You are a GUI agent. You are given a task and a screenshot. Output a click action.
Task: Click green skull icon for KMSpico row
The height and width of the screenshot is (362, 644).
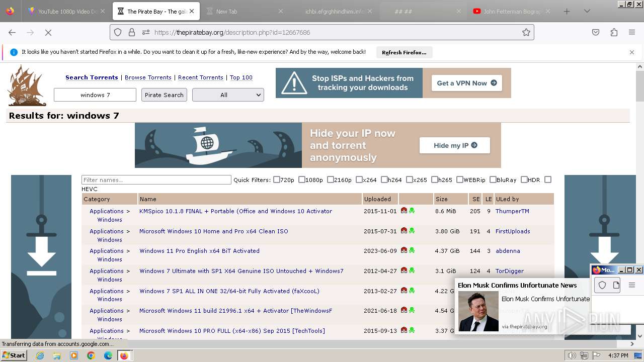pyautogui.click(x=412, y=211)
